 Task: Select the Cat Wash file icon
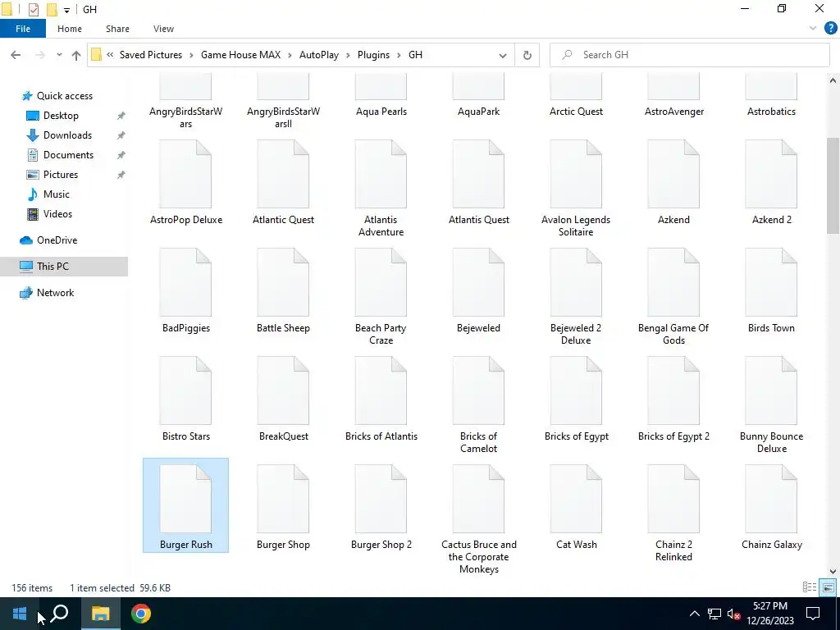(x=576, y=499)
